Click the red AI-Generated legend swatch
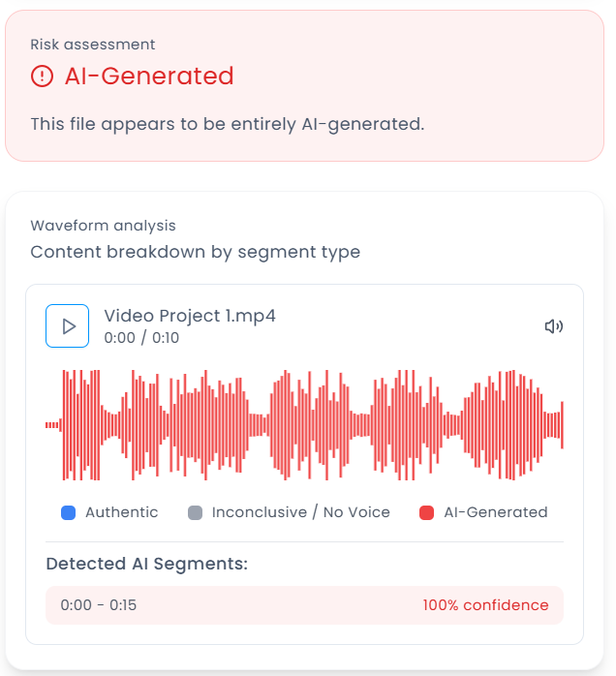 tap(426, 513)
